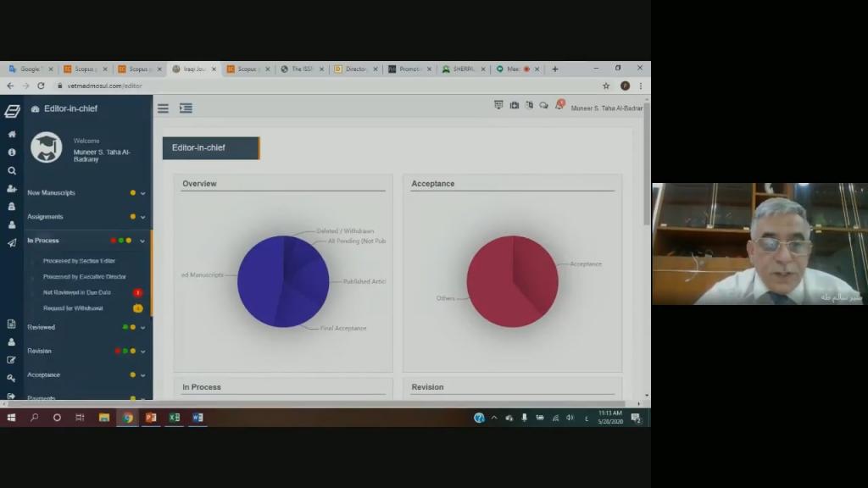Open the chat messages icon in header

coord(544,106)
